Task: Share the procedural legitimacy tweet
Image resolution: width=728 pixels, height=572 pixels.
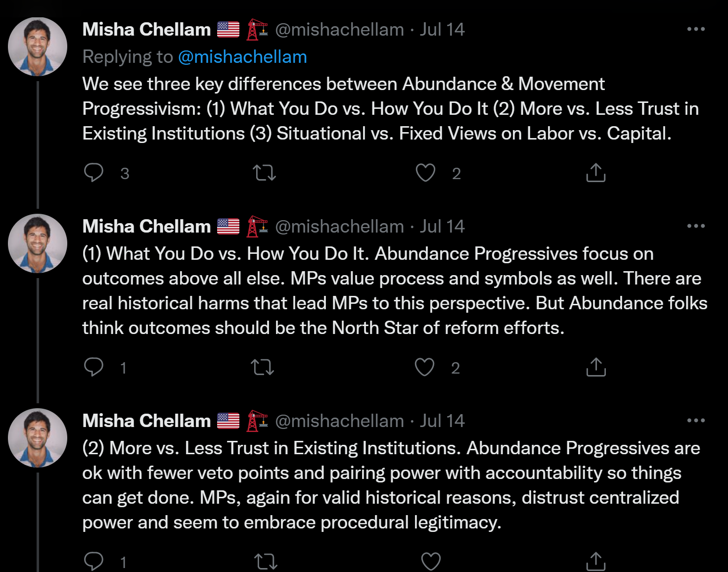Action: pyautogui.click(x=595, y=561)
